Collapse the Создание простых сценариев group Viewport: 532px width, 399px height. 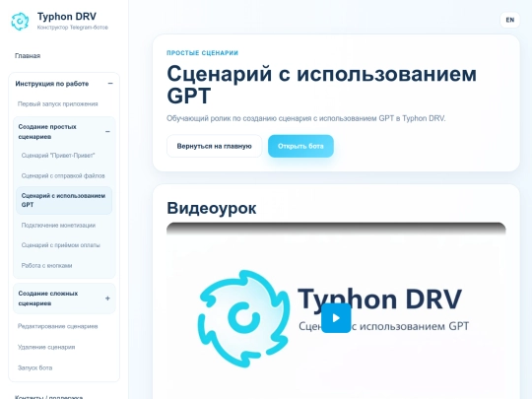pos(107,132)
